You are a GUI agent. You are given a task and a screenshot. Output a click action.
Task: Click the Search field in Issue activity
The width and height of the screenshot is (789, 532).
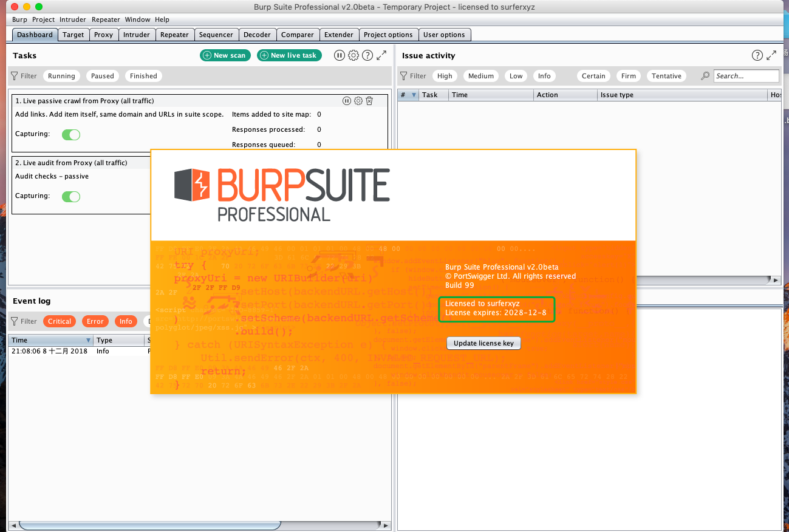[x=746, y=76]
